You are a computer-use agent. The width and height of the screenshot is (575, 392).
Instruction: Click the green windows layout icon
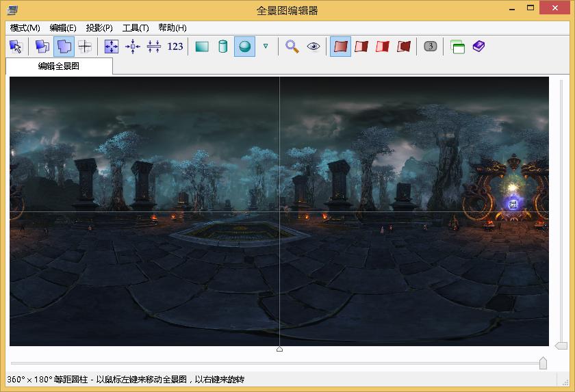pos(457,47)
